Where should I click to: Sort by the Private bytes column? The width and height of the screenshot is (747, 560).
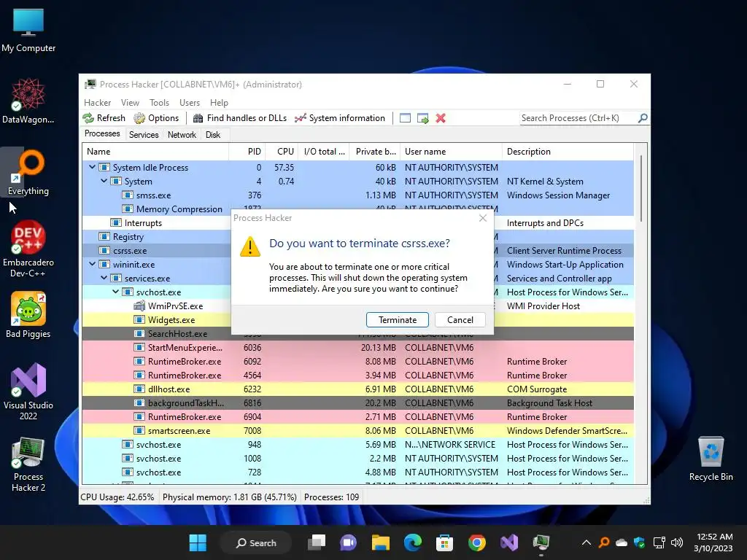coord(375,152)
